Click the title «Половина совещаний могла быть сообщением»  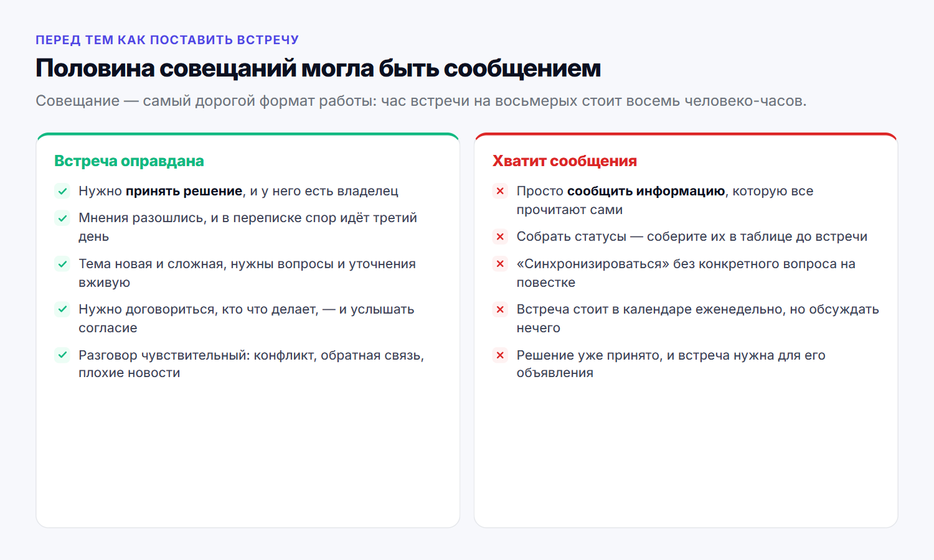318,68
